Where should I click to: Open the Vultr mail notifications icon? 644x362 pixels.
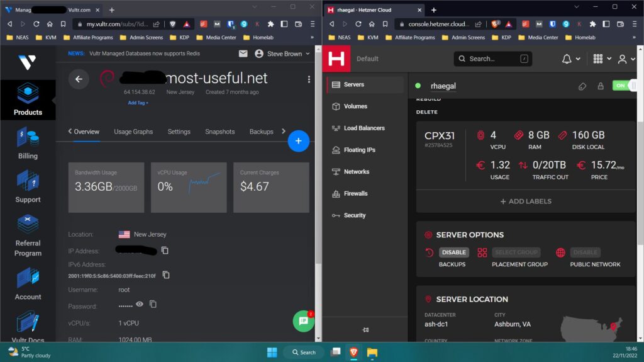[x=243, y=54]
